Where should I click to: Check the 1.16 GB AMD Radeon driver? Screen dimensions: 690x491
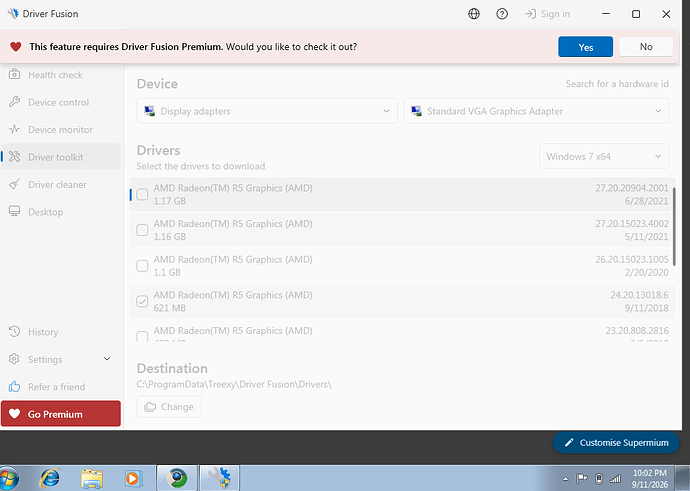click(142, 230)
